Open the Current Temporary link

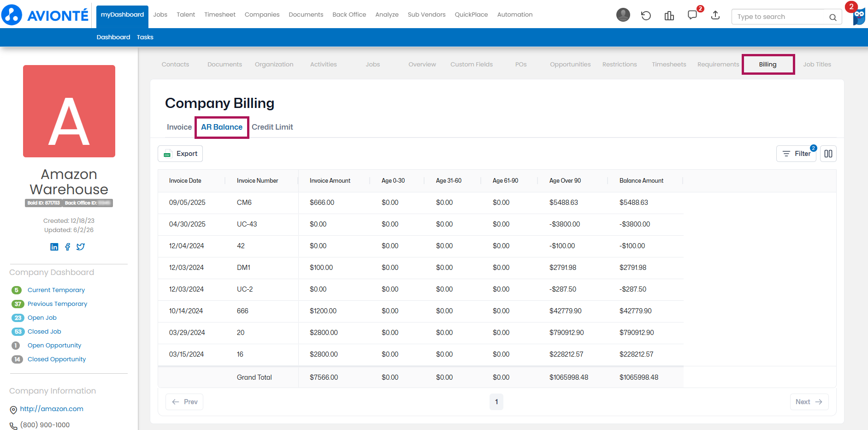[56, 290]
